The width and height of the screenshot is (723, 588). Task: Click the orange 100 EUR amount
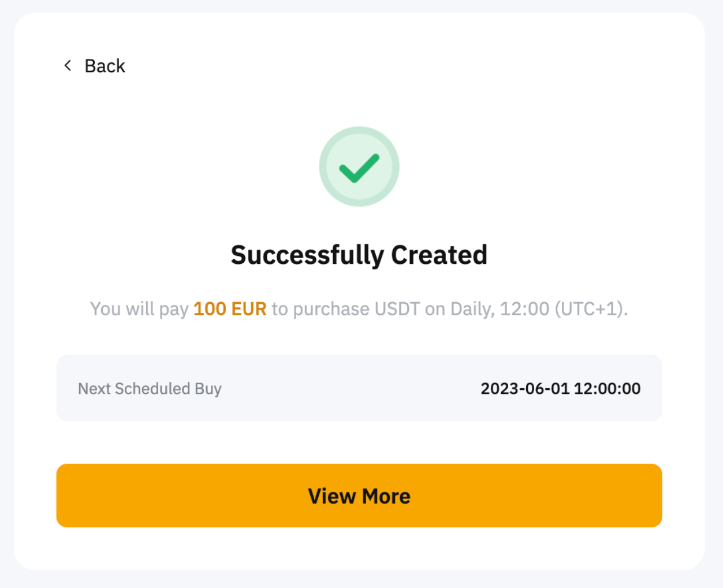point(230,309)
